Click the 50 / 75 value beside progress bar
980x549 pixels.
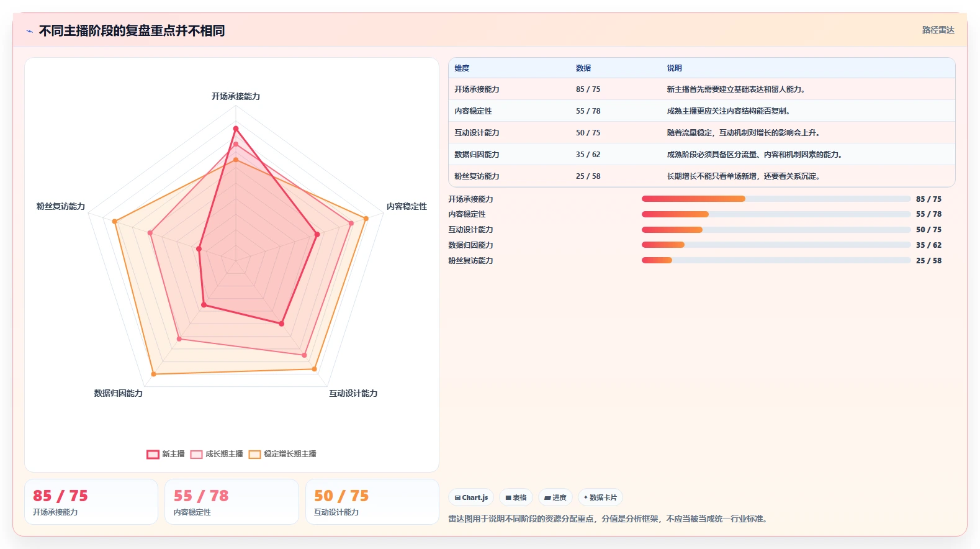(x=928, y=230)
